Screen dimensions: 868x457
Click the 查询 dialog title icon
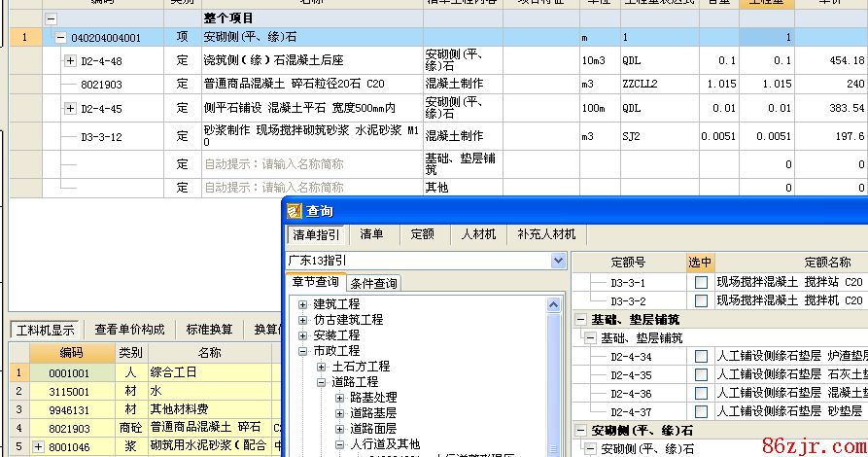tap(295, 210)
